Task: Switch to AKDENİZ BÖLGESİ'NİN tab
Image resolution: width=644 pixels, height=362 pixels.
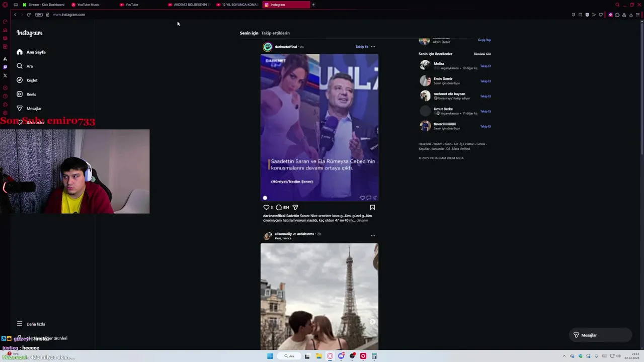Action: tap(188, 5)
